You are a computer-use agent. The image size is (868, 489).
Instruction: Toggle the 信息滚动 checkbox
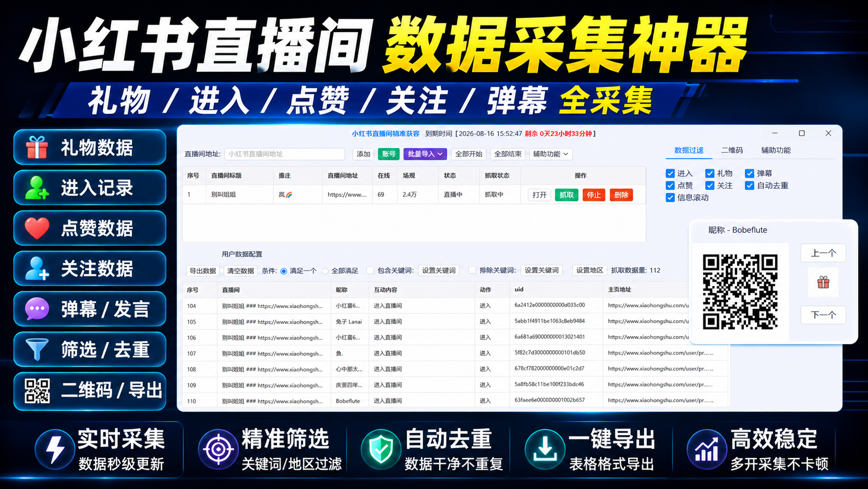click(x=670, y=197)
